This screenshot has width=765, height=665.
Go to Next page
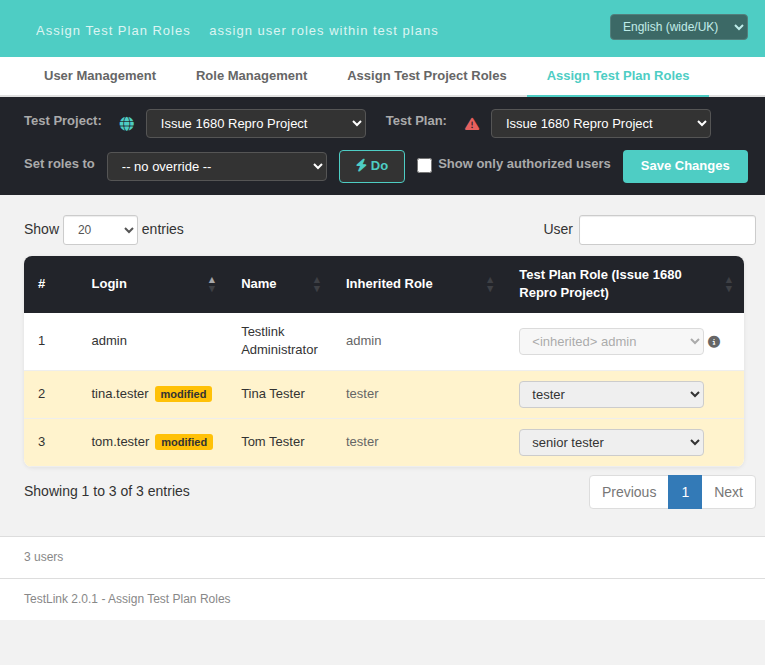tap(728, 492)
